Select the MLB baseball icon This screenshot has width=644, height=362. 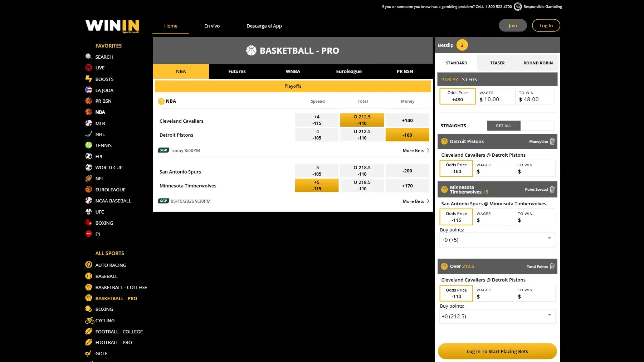[89, 123]
